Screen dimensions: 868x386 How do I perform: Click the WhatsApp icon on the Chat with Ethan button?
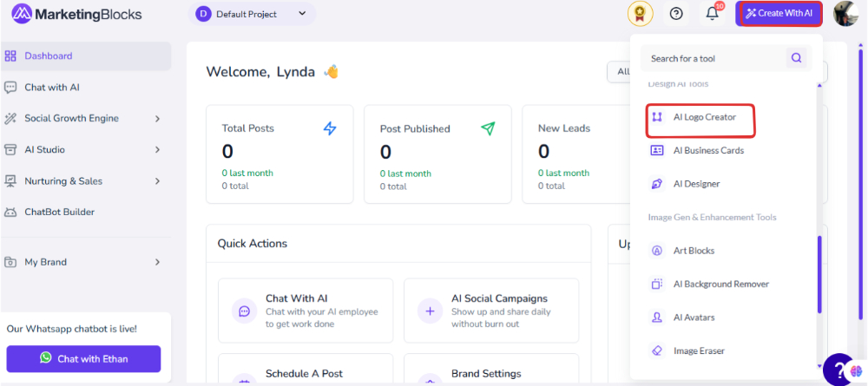pyautogui.click(x=46, y=357)
